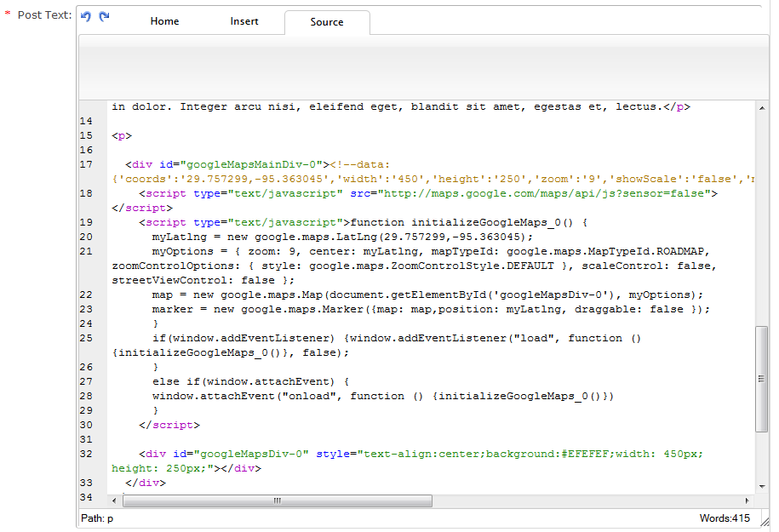Open the Insert tab

[244, 21]
